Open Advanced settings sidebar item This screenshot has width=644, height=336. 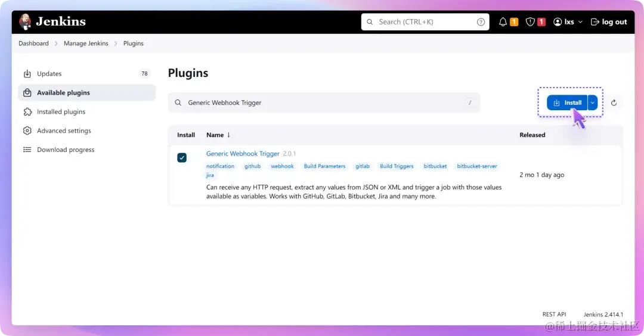(86, 130)
